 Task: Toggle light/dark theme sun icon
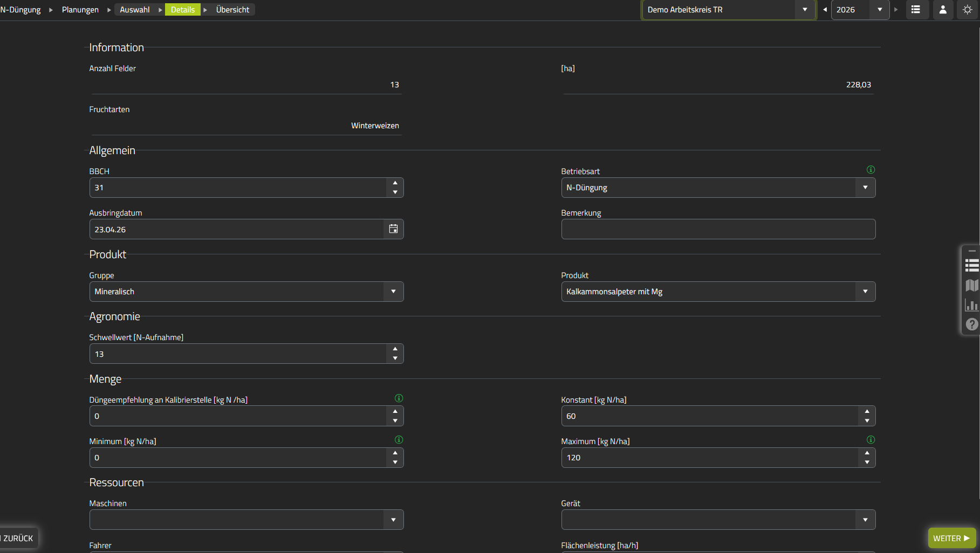click(x=968, y=10)
